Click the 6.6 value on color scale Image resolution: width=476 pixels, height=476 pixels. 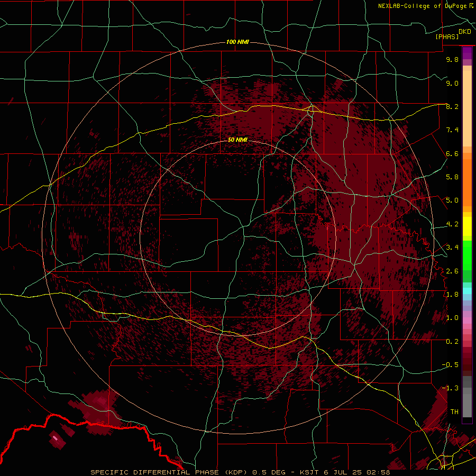tap(452, 153)
